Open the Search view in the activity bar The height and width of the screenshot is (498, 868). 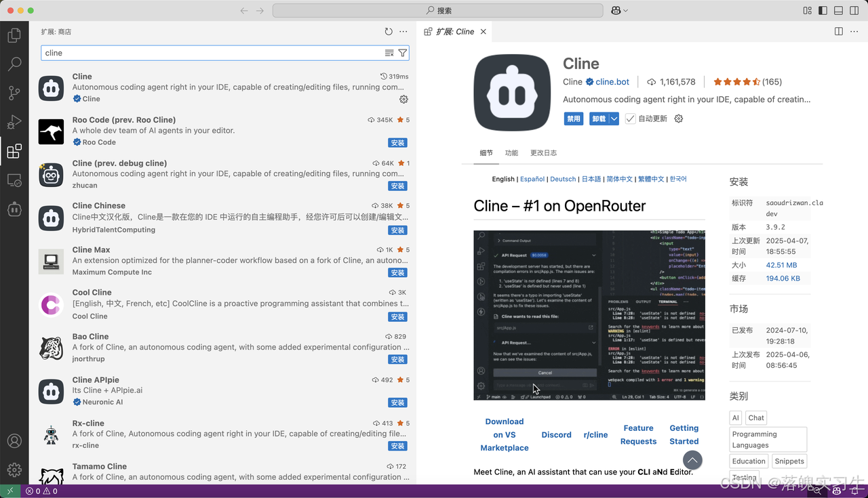(x=14, y=64)
